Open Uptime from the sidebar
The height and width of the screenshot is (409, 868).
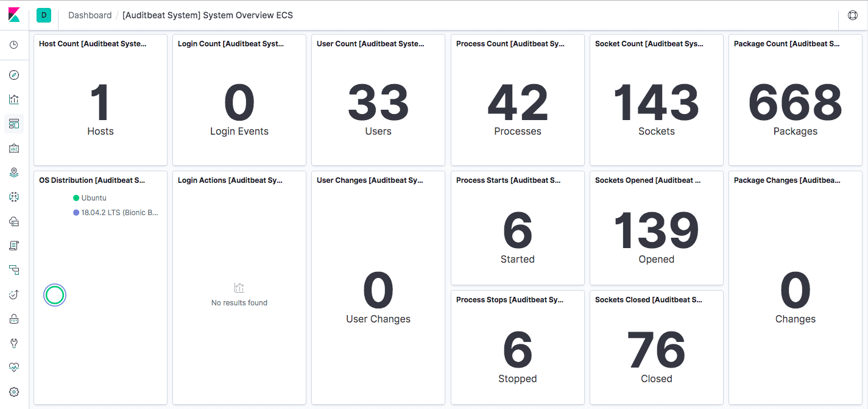pos(14,294)
